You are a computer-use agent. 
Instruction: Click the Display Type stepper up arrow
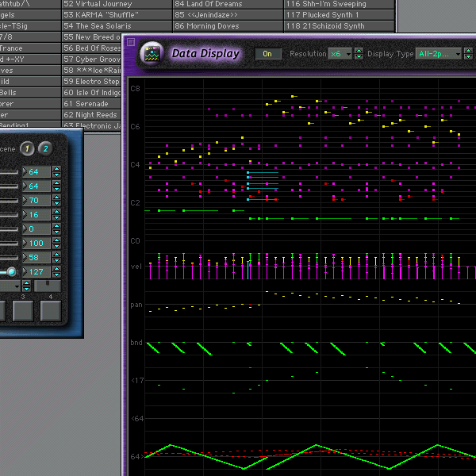point(468,51)
